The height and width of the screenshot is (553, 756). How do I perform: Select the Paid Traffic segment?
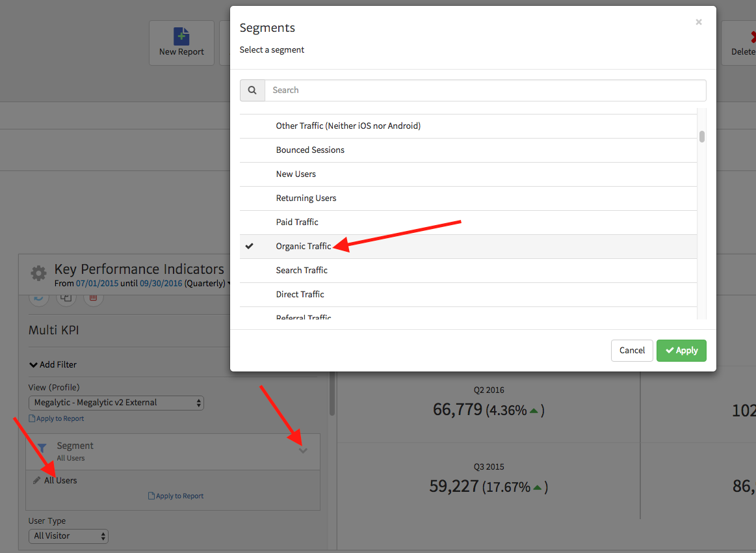tap(297, 223)
